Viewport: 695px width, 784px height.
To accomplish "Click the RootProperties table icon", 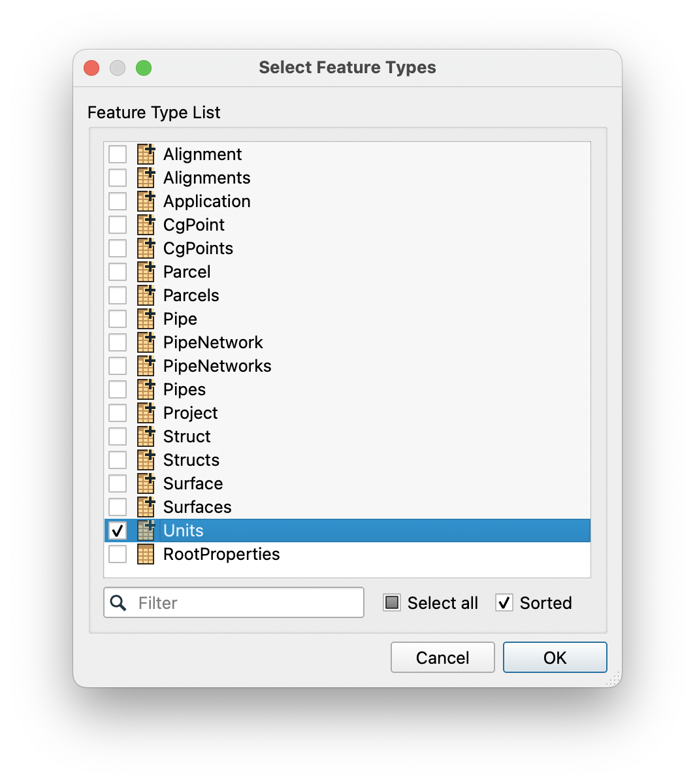I will pyautogui.click(x=146, y=554).
